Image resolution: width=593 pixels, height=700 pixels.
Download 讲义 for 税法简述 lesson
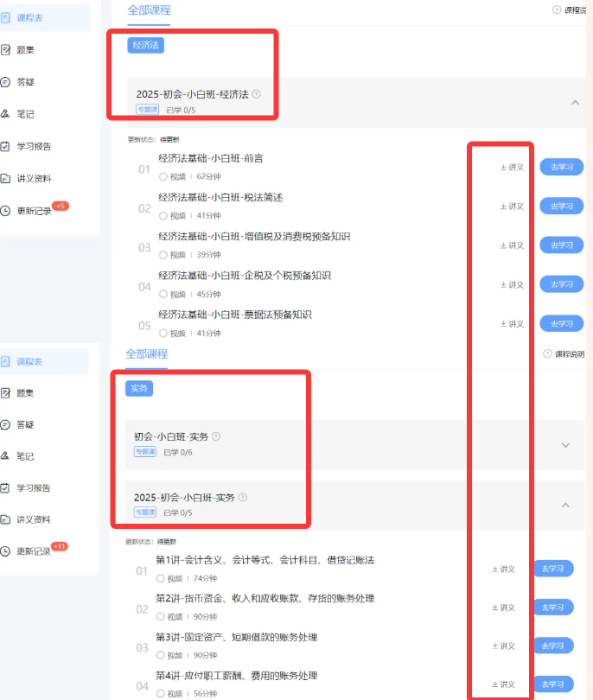(x=512, y=206)
